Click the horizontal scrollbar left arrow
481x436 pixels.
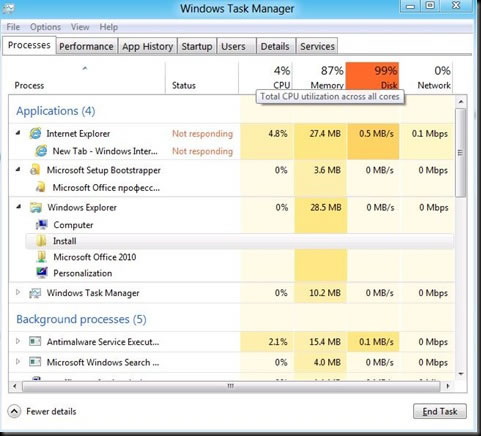pos(15,386)
